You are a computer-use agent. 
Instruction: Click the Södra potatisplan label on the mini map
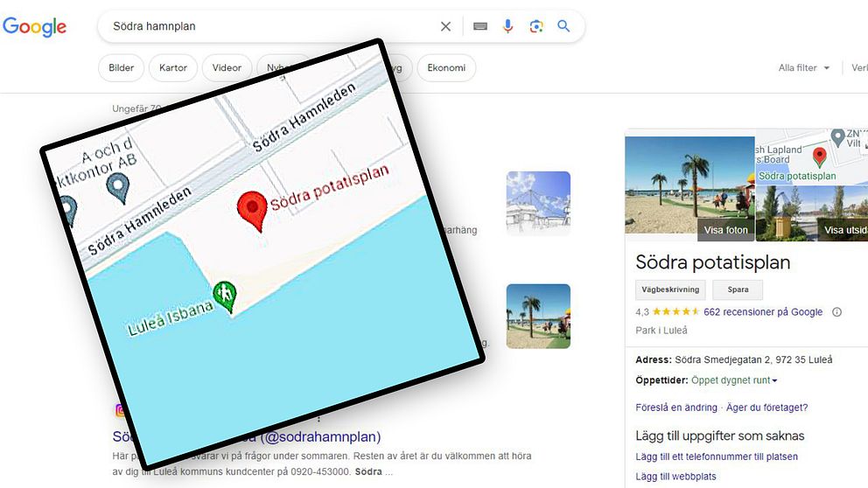796,176
